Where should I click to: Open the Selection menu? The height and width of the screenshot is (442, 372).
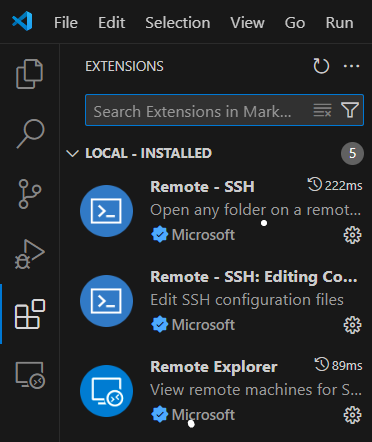coord(178,23)
